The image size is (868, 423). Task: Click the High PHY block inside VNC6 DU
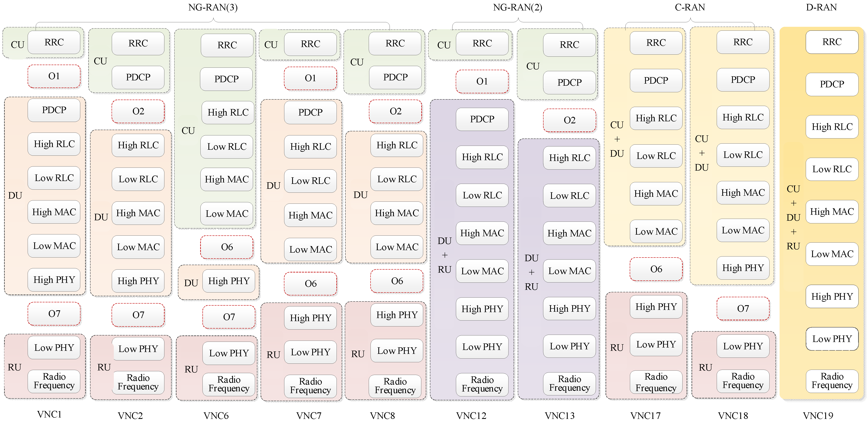pos(229,281)
